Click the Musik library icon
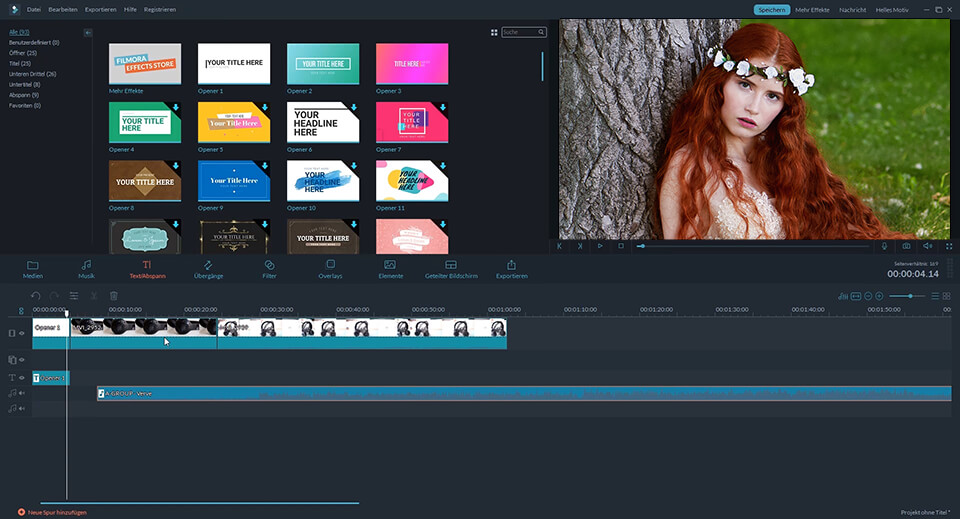Screen dimensions: 960x519 pos(87,268)
